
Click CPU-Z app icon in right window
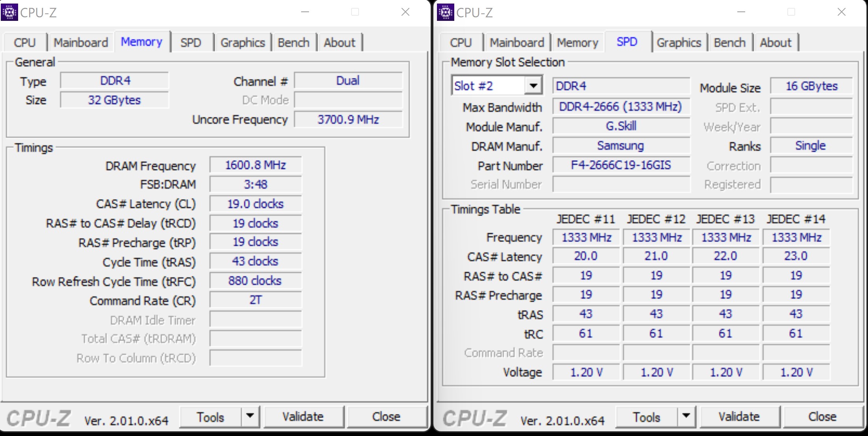point(445,12)
